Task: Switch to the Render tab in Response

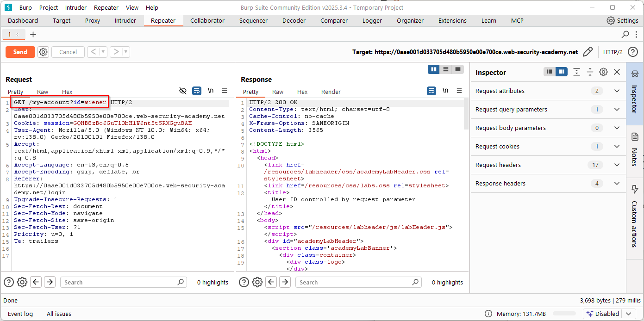Action: click(x=331, y=92)
